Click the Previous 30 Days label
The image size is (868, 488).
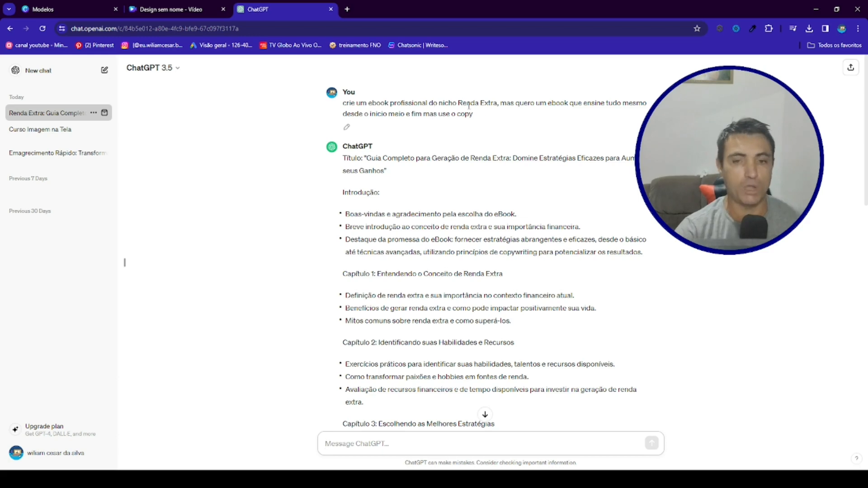(x=30, y=211)
